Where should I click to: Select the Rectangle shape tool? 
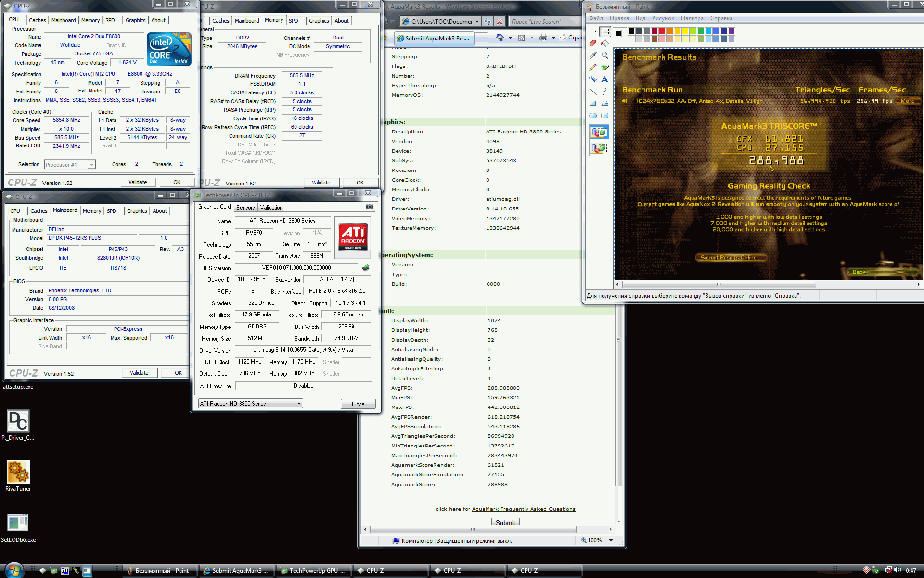[x=593, y=104]
